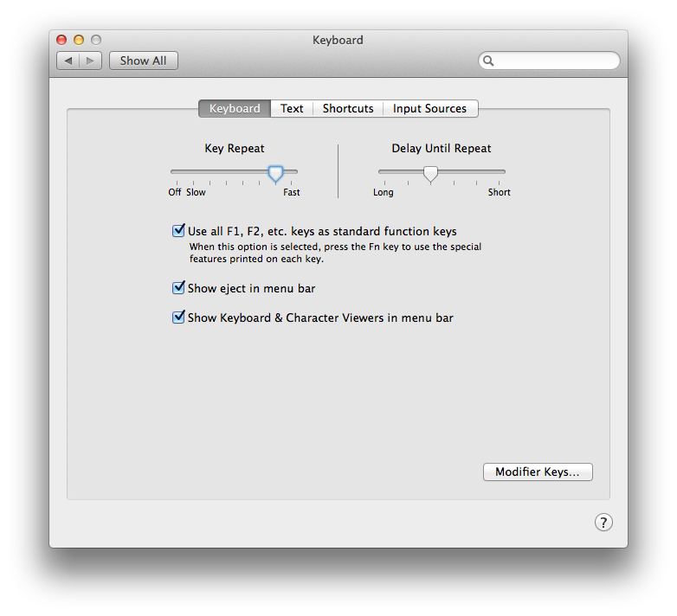
Task: Click the 'Keyboard' window title
Action: click(x=338, y=40)
